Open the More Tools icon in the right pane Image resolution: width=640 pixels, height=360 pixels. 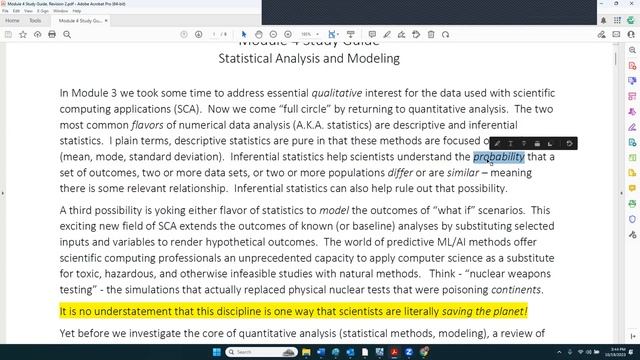coord(632,235)
